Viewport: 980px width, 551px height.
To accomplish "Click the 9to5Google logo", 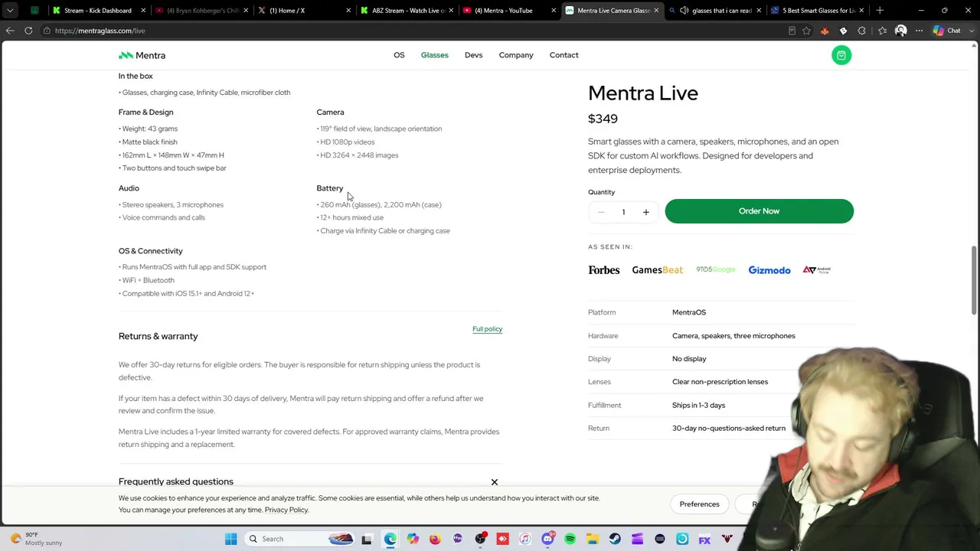I will click(716, 269).
